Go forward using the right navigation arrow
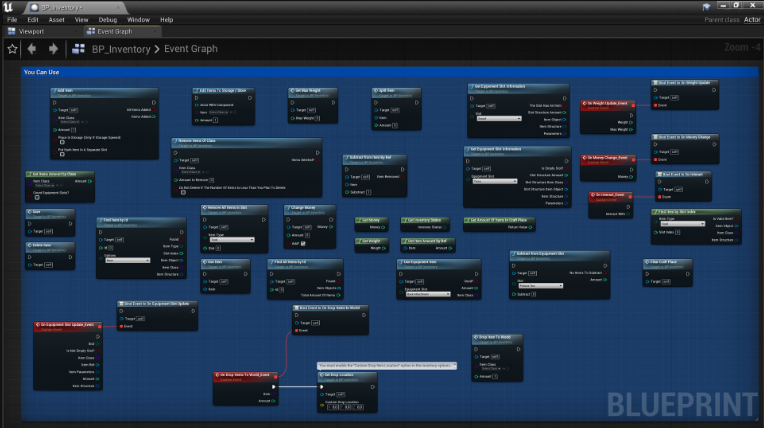The height and width of the screenshot is (428, 764). [53, 49]
